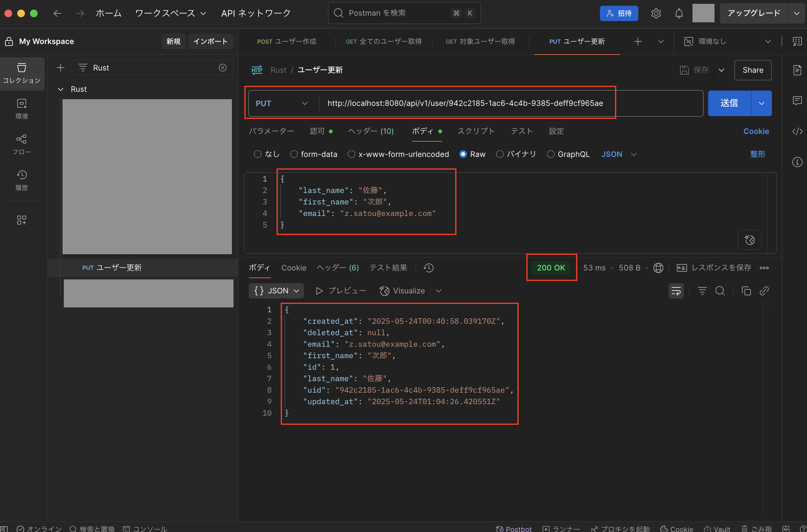Click the インポート button
Viewport: 807px width, 532px height.
pyautogui.click(x=210, y=41)
